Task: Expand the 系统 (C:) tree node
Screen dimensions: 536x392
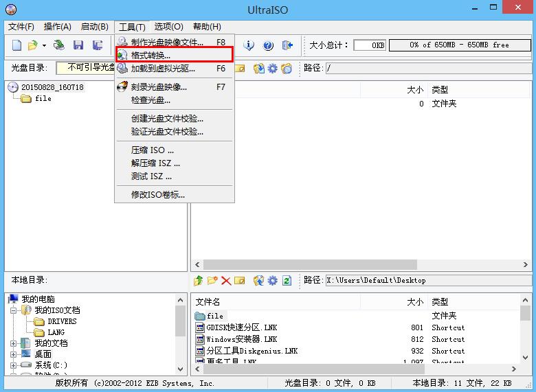Action: 13,365
